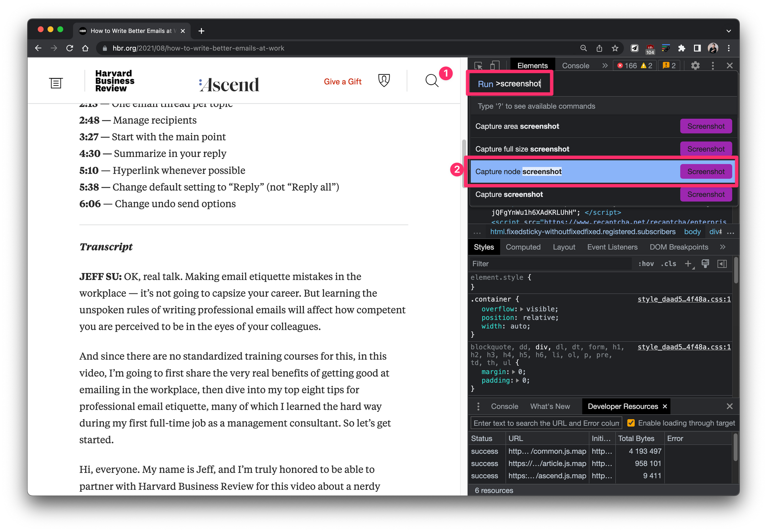Switch to the Computed tab
Image resolution: width=767 pixels, height=532 pixels.
click(523, 247)
